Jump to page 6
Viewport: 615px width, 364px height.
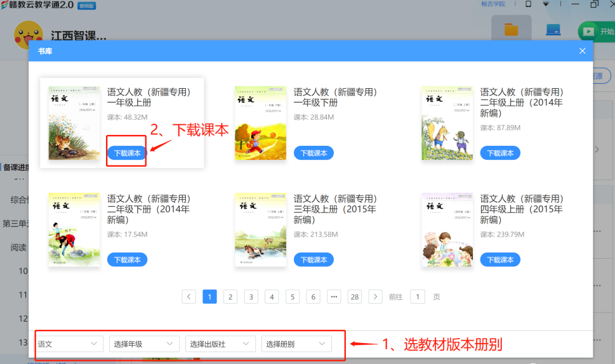click(x=313, y=297)
